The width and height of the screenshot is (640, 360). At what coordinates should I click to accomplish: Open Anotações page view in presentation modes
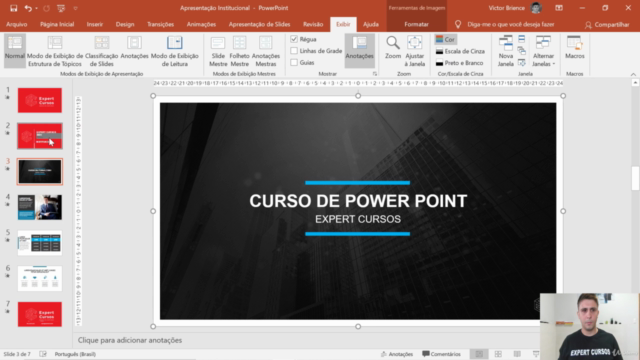(134, 48)
